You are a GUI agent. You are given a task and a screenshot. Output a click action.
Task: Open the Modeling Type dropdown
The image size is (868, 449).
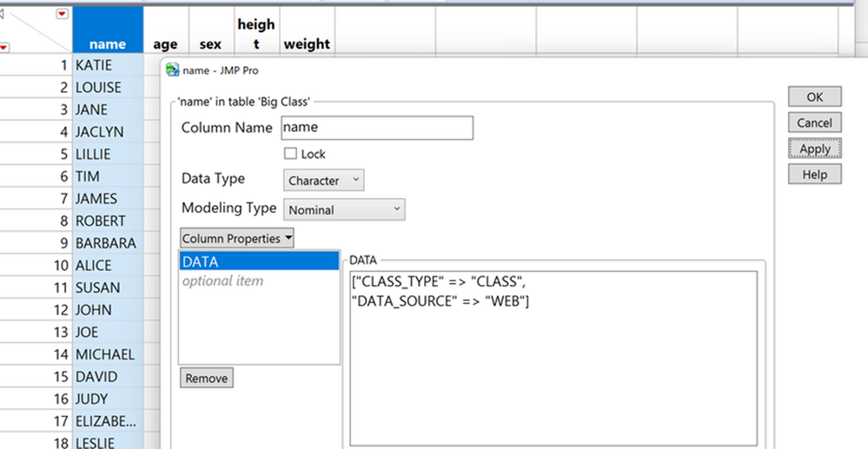(x=344, y=209)
